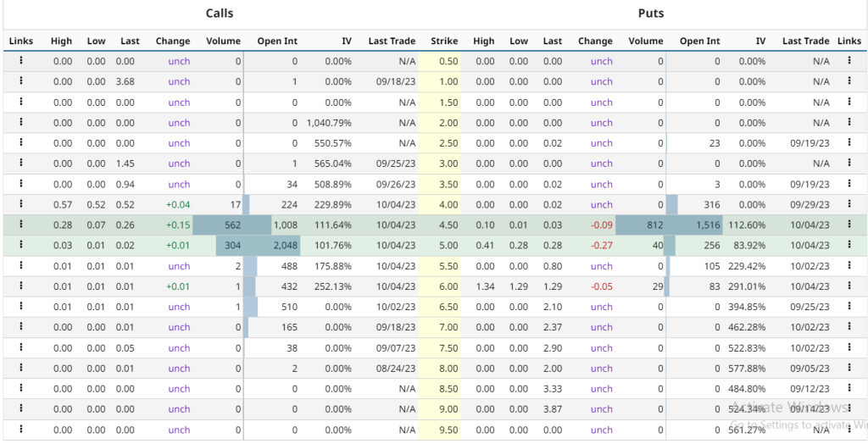Image resolution: width=868 pixels, height=444 pixels.
Task: Click the calls volume cell showing 562
Action: (x=229, y=225)
